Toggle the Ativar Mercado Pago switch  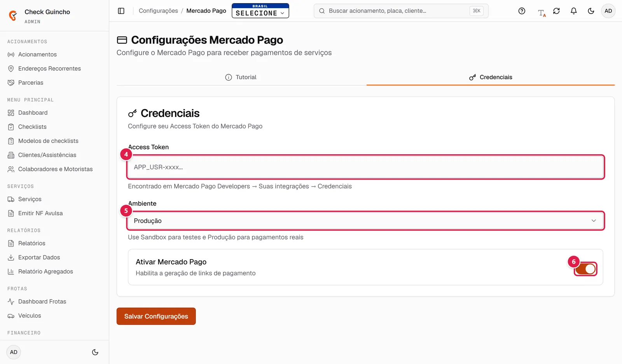click(585, 269)
